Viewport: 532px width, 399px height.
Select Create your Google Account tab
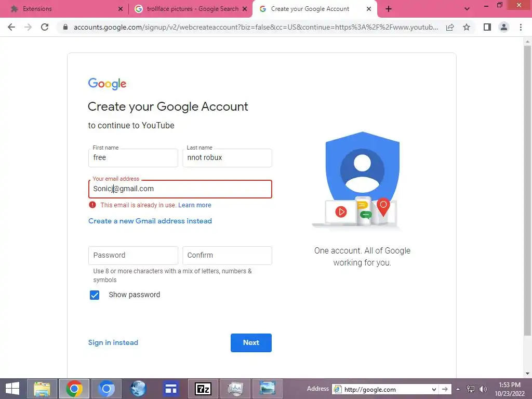pos(314,9)
